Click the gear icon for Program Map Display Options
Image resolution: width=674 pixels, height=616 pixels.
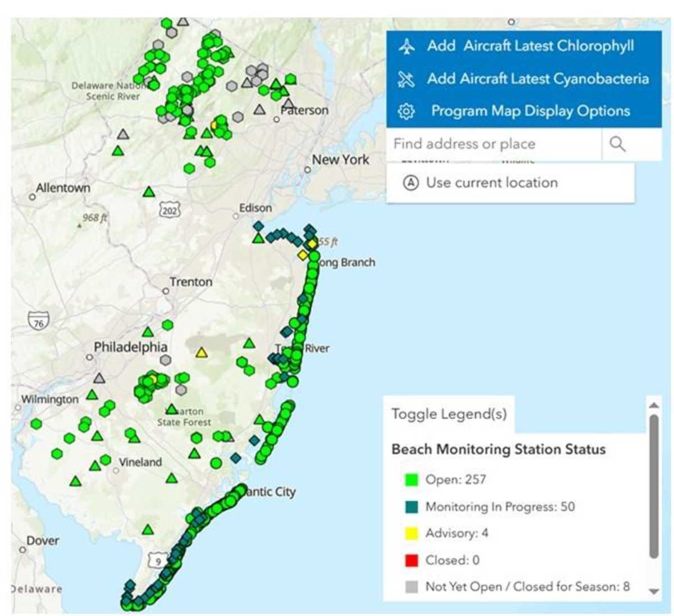406,111
